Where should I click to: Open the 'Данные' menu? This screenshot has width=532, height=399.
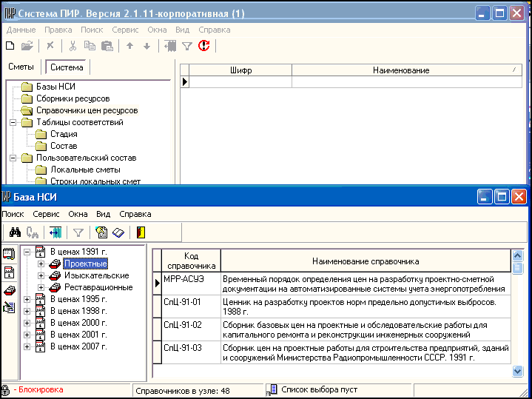tap(21, 30)
